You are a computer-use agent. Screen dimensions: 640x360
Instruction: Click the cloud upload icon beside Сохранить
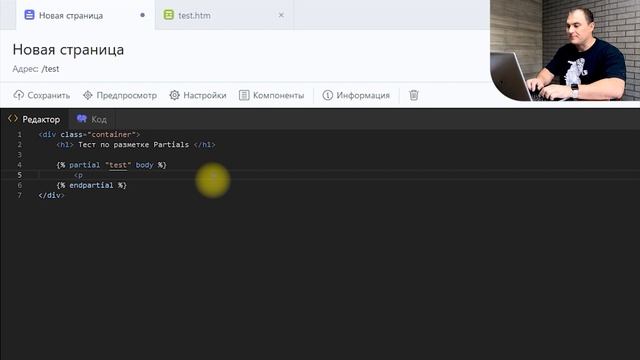(x=18, y=95)
